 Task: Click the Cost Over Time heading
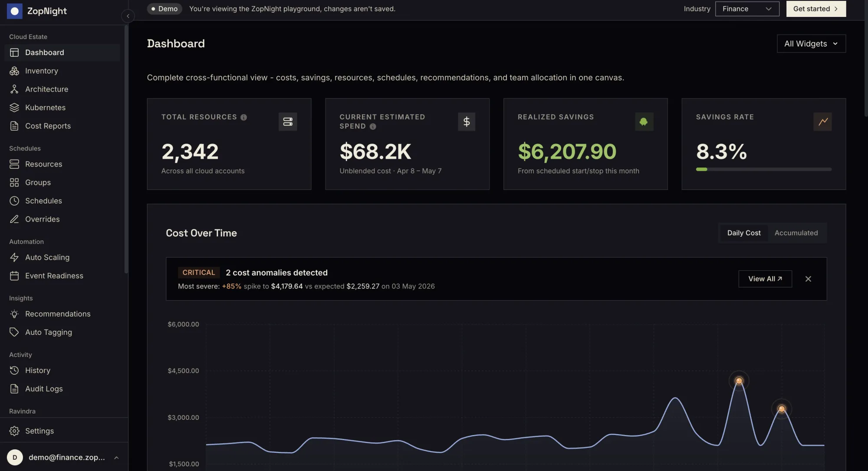coord(201,233)
